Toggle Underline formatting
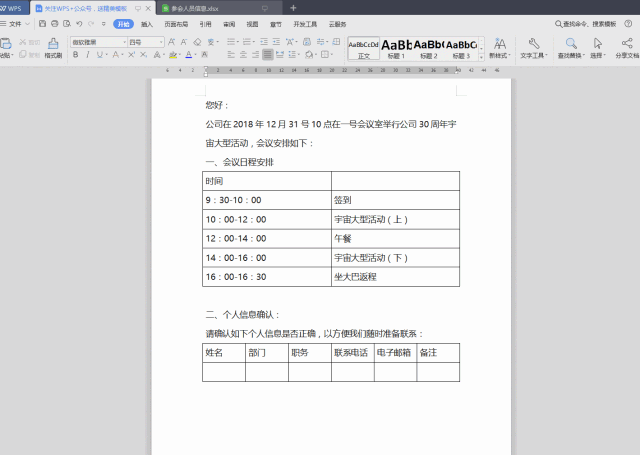Image resolution: width=640 pixels, height=455 pixels. pos(100,55)
